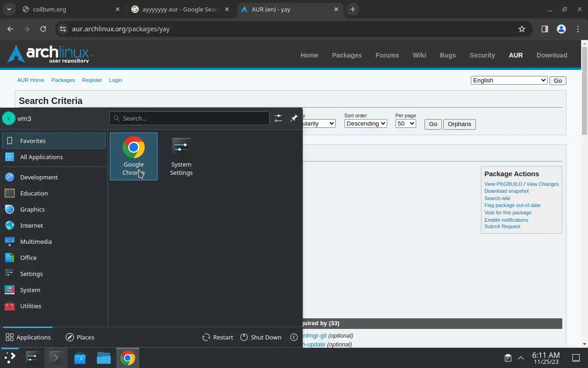
Task: Open the application launcher configure icon
Action: [278, 118]
